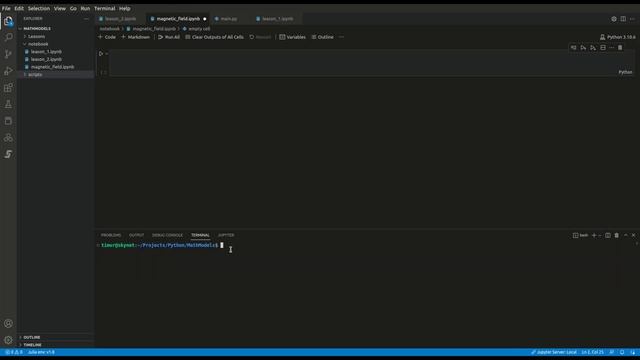This screenshot has width=640, height=360.
Task: Open the File menu
Action: 6,8
